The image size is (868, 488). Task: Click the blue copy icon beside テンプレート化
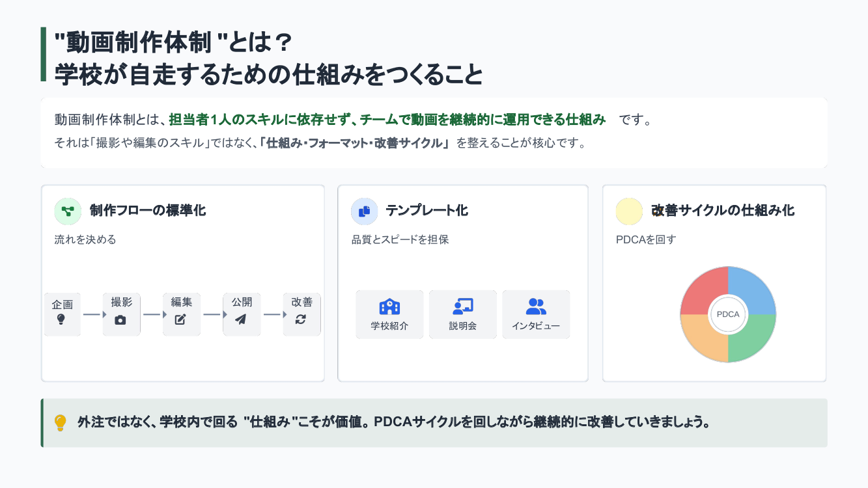pyautogui.click(x=365, y=211)
